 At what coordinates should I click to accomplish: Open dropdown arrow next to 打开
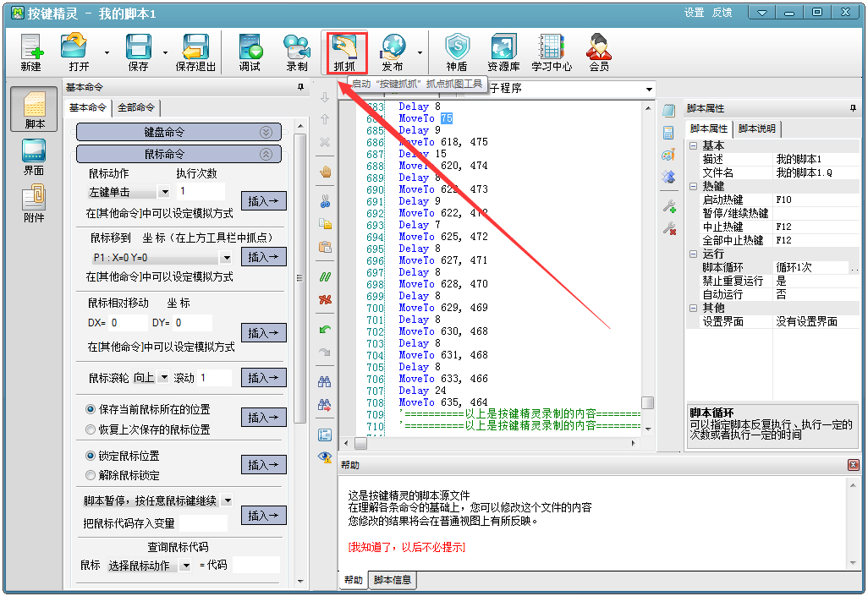(107, 53)
